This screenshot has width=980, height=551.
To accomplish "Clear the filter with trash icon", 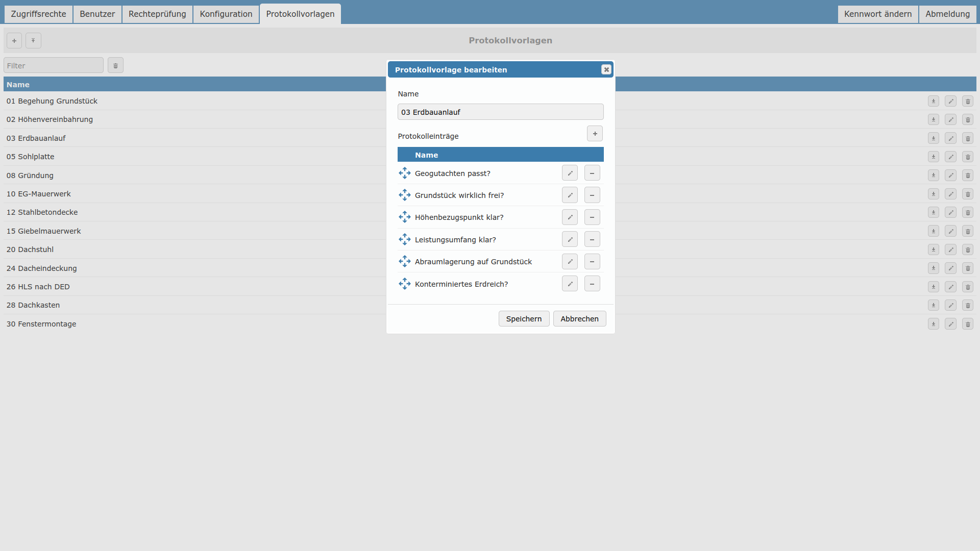I will click(x=115, y=66).
